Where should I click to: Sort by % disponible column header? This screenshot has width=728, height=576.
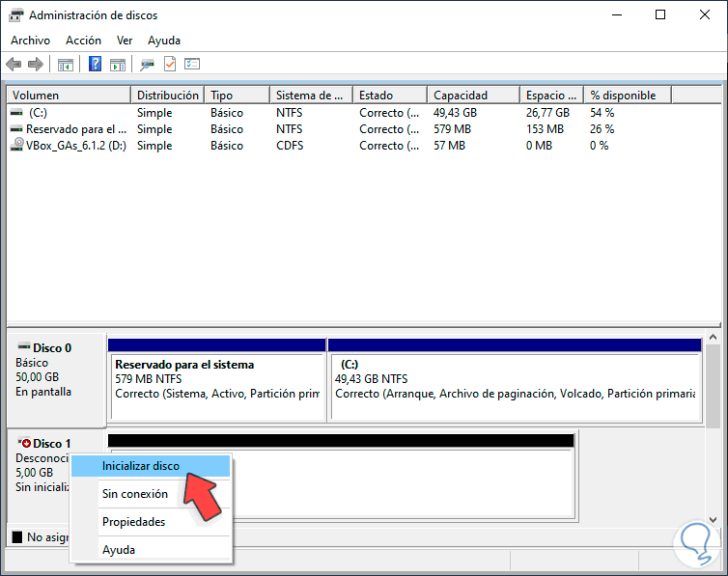pyautogui.click(x=628, y=96)
